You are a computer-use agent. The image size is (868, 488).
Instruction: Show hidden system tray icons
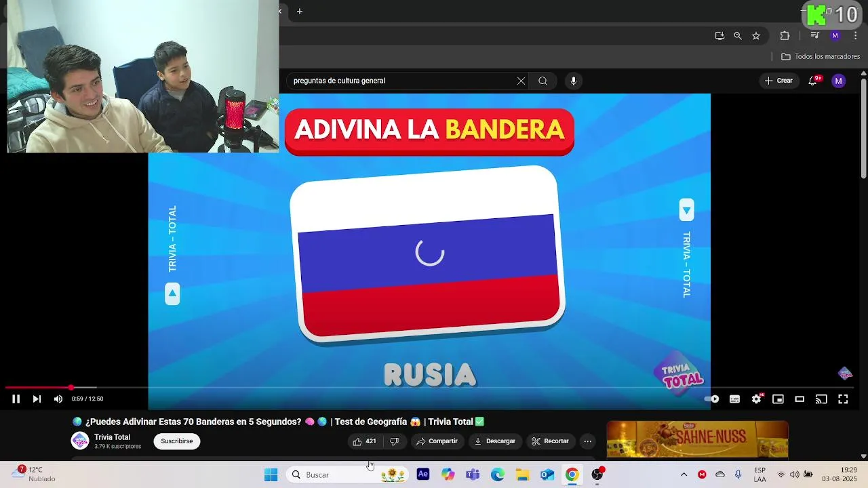[684, 474]
